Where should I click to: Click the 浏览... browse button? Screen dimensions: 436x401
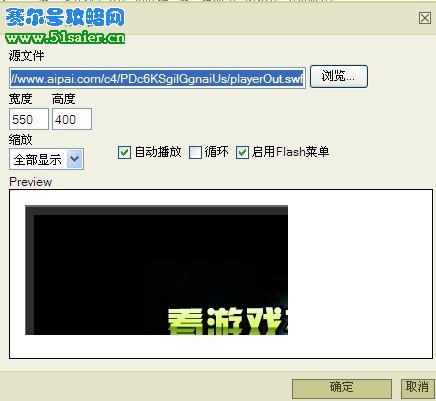[x=339, y=77]
